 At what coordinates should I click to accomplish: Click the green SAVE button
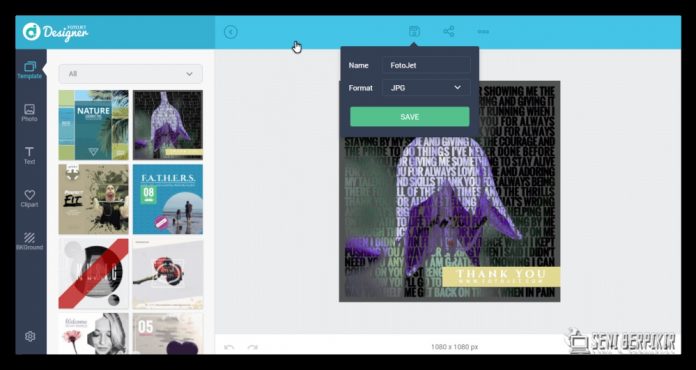pos(409,117)
